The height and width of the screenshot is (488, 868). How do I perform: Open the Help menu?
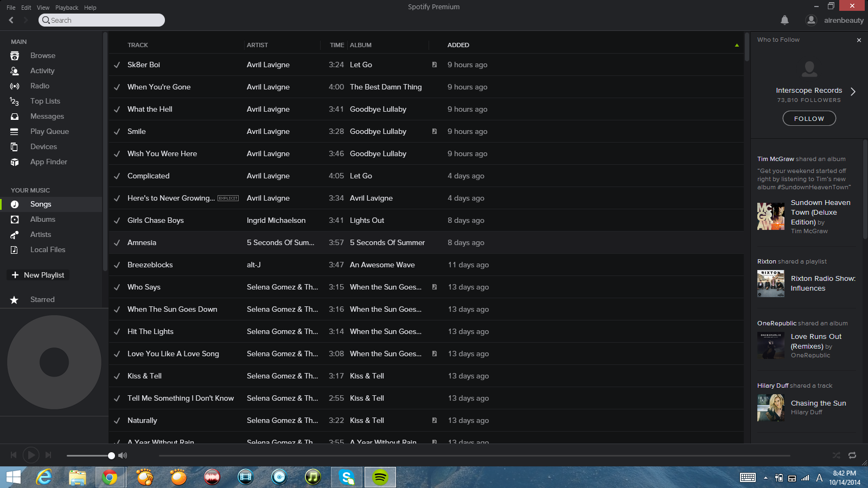click(x=90, y=8)
